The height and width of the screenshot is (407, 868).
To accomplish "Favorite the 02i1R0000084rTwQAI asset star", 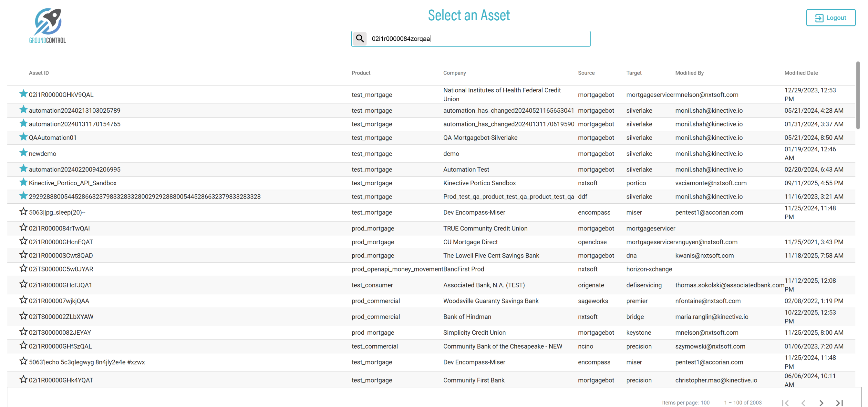I will pos(23,228).
